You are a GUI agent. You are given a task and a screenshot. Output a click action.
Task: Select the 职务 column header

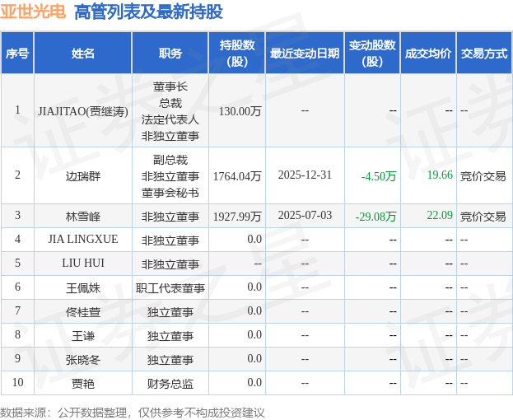tap(170, 53)
